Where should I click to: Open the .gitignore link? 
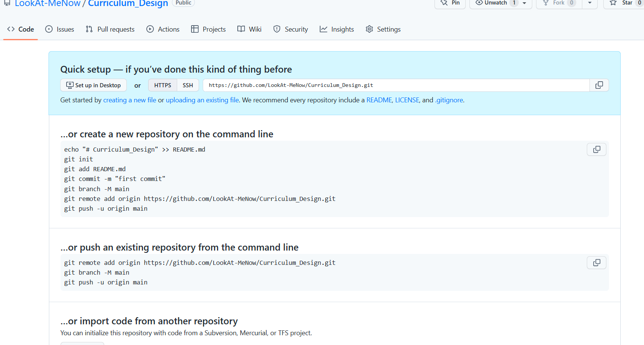pyautogui.click(x=449, y=100)
